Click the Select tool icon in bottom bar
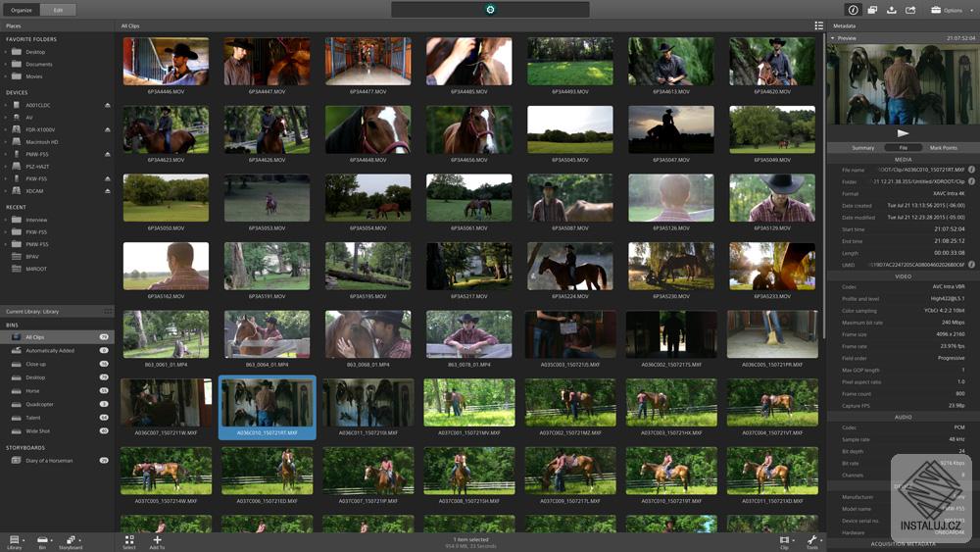This screenshot has height=552, width=980. point(129,542)
